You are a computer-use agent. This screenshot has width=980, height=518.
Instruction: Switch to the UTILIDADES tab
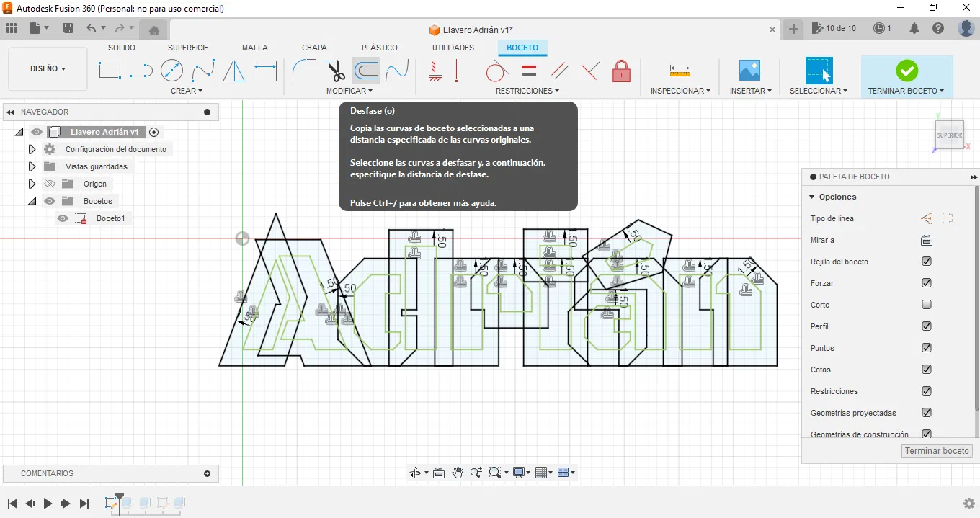(453, 48)
